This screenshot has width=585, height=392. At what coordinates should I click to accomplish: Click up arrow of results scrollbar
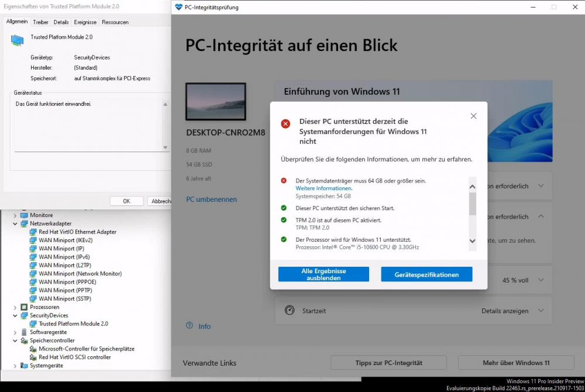[472, 187]
